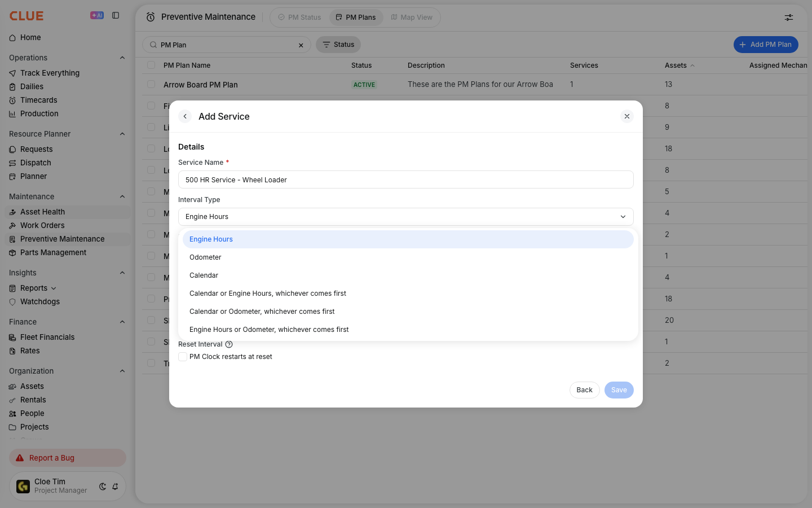Image resolution: width=812 pixels, height=508 pixels.
Task: Go back using Add Service arrow
Action: tap(185, 116)
